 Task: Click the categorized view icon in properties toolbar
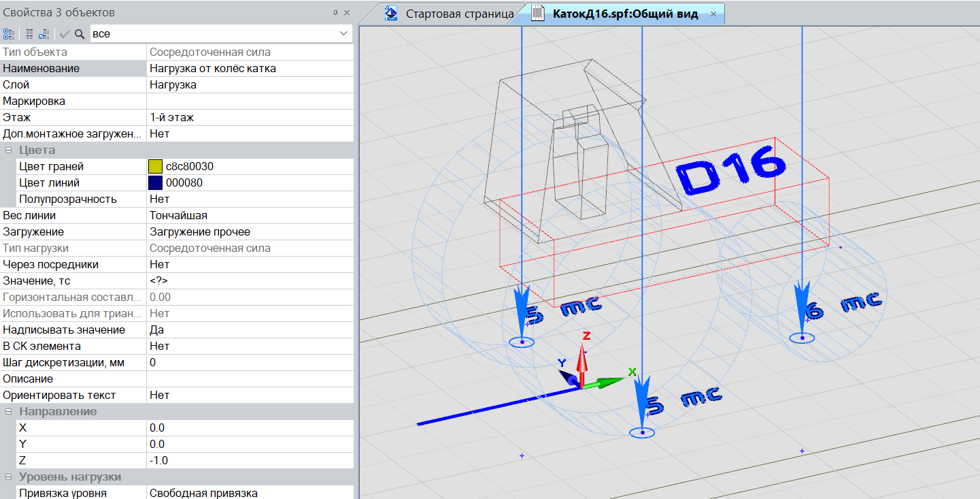click(x=9, y=33)
